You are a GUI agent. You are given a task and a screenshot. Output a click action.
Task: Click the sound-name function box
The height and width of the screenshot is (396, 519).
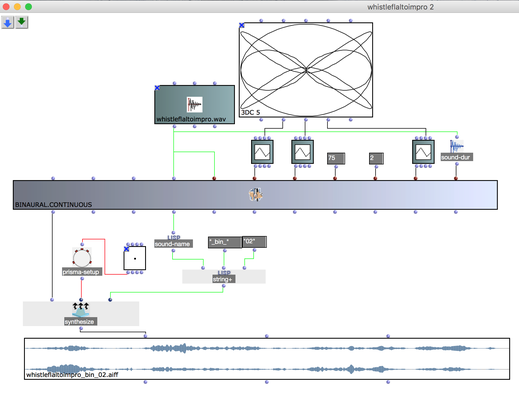click(173, 244)
